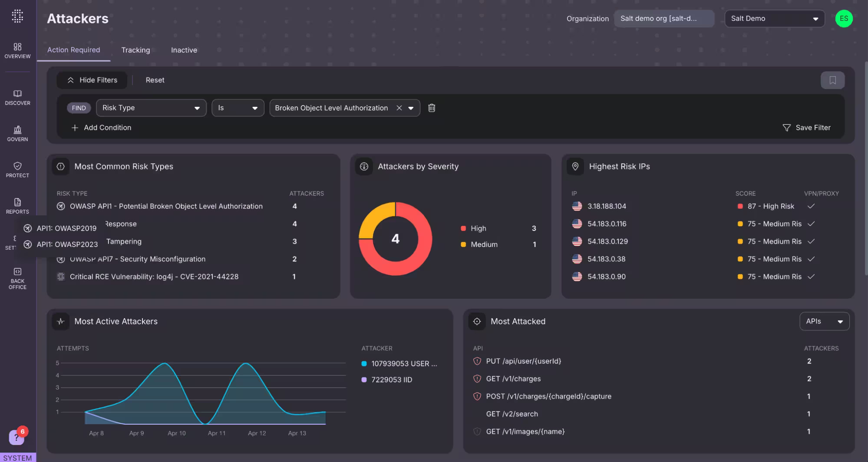
Task: Open the Govern sidebar icon
Action: pos(17,133)
